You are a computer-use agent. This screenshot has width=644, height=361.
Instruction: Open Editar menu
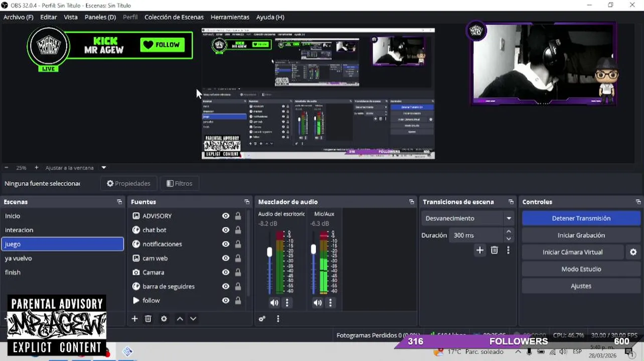(49, 17)
